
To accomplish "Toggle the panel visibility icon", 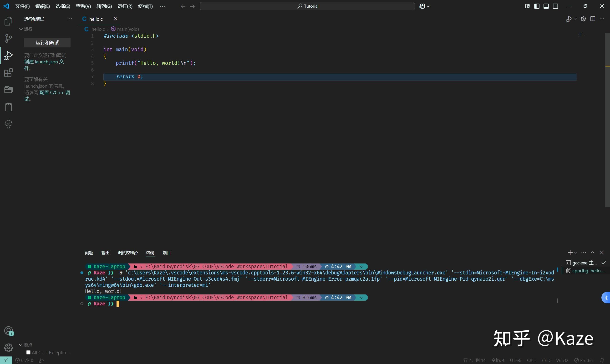I will tap(546, 6).
